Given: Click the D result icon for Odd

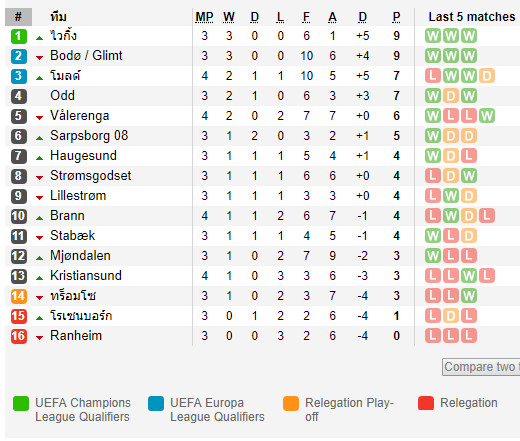Looking at the screenshot, I should click(x=451, y=96).
